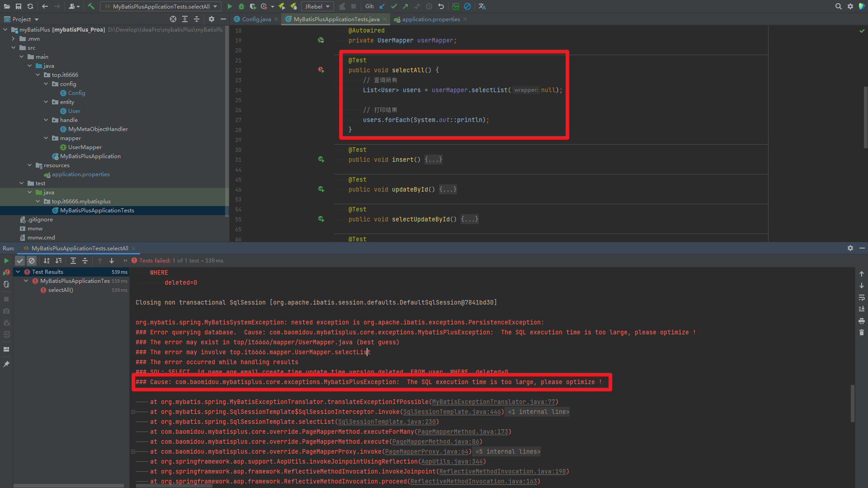Expand folded updateById() method body
Image resolution: width=868 pixels, height=488 pixels.
448,189
